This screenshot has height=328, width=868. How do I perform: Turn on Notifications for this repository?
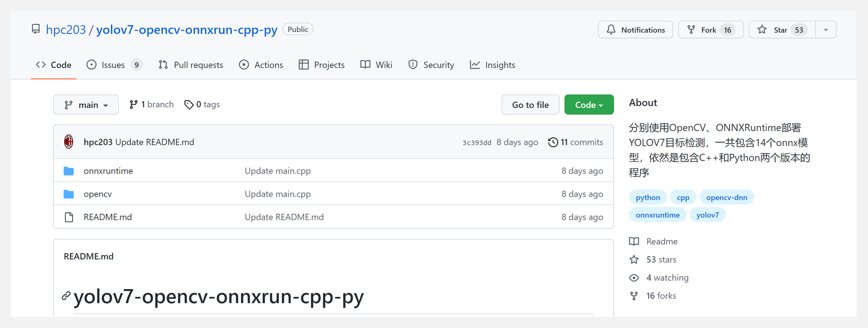[x=635, y=30]
